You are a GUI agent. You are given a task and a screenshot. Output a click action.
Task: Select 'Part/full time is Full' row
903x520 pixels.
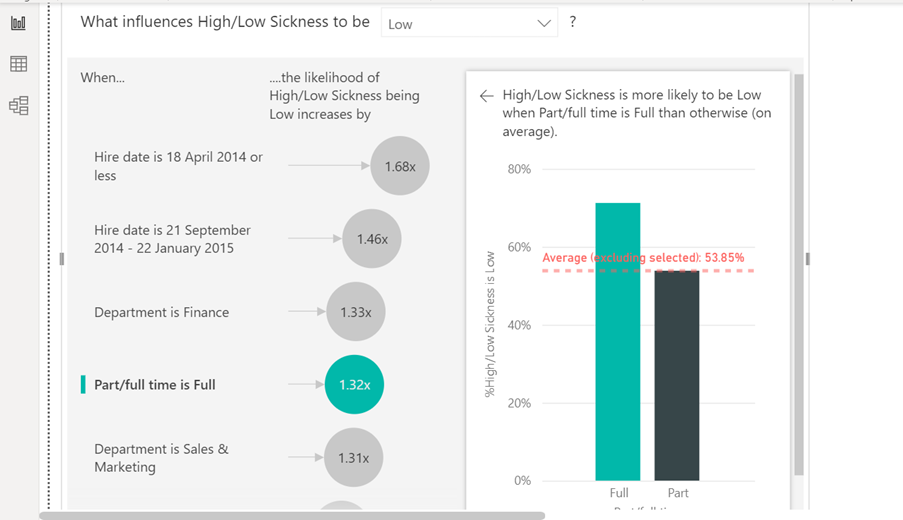tap(154, 385)
